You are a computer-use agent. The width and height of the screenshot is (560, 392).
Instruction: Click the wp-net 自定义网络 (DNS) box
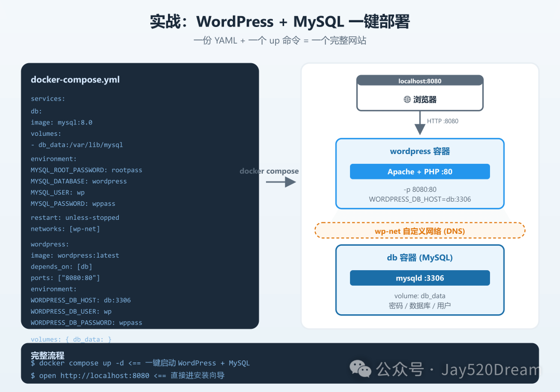coord(419,231)
